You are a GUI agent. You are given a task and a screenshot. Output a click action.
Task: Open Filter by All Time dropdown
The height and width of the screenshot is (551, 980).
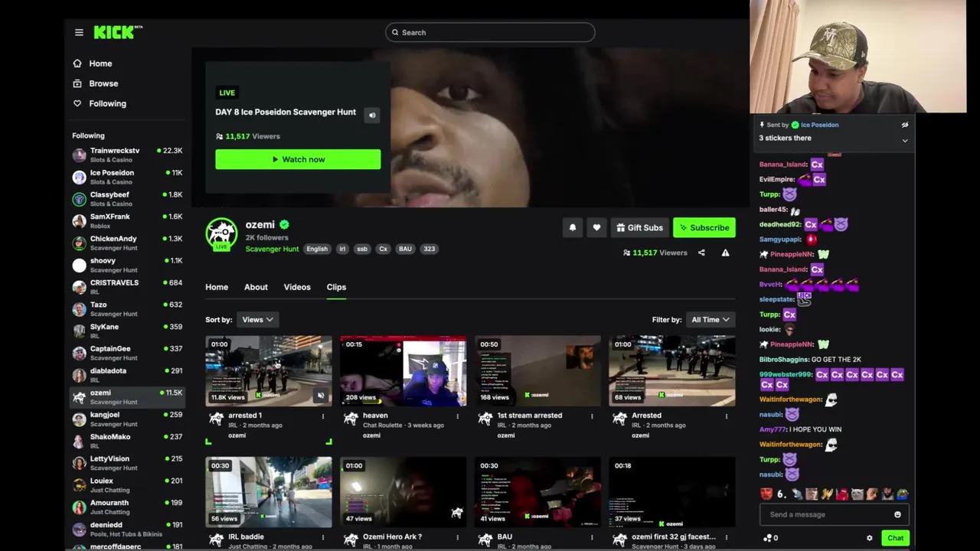click(710, 320)
